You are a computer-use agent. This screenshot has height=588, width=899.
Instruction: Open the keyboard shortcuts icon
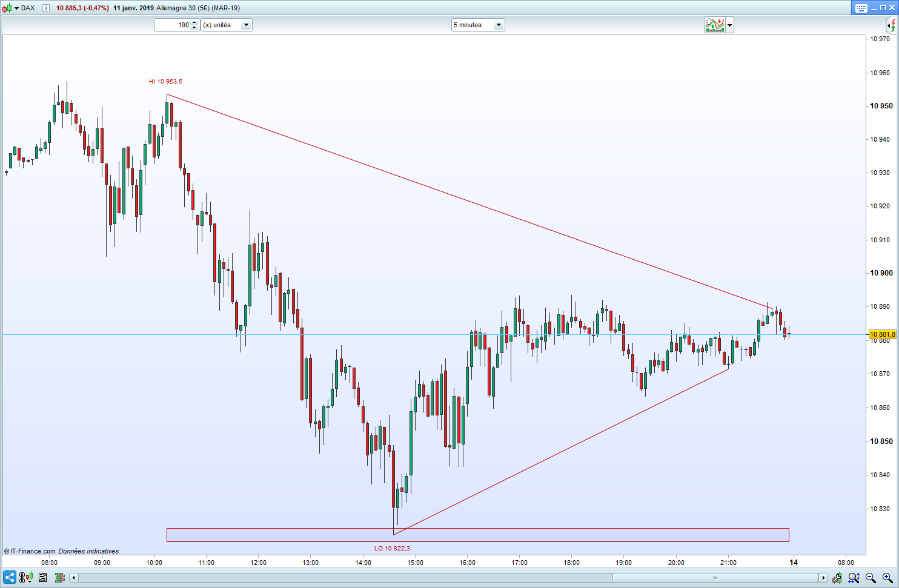[x=860, y=8]
